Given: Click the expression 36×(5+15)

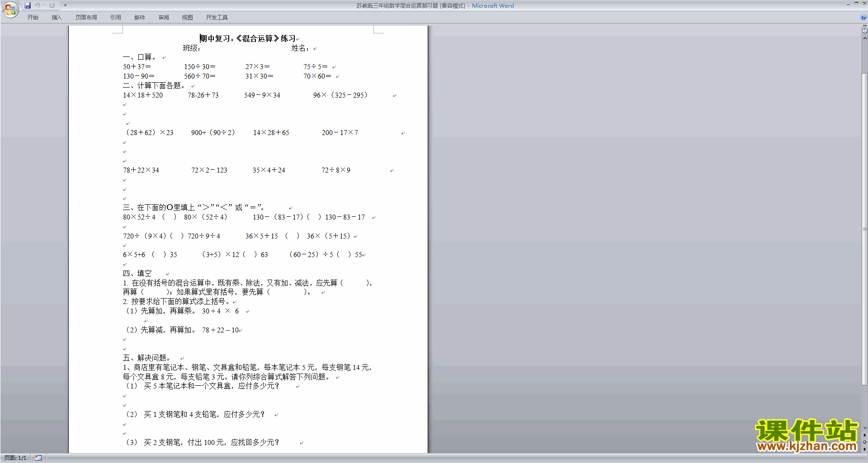Looking at the screenshot, I should point(329,236).
